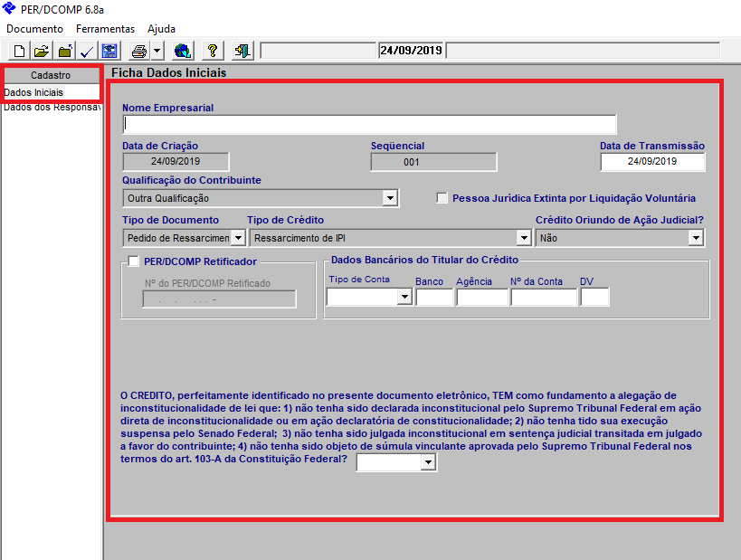This screenshot has width=741, height=560.
Task: Click the save to transmit icon
Action: (109, 51)
